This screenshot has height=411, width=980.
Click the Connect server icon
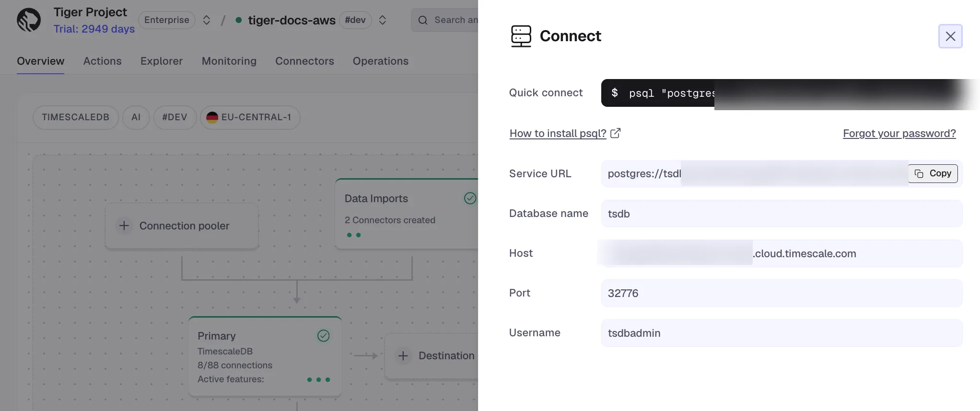click(x=521, y=36)
